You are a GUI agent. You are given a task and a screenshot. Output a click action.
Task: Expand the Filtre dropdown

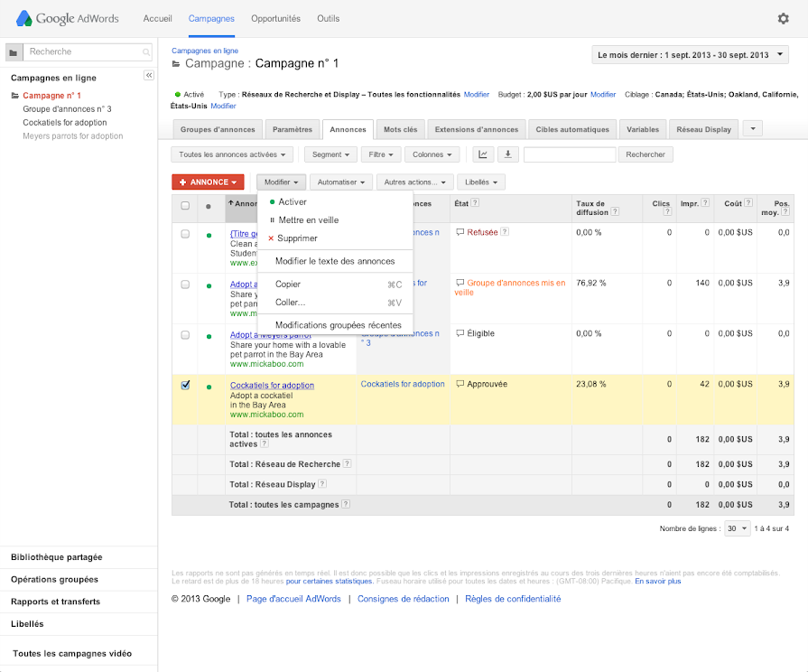coord(381,154)
